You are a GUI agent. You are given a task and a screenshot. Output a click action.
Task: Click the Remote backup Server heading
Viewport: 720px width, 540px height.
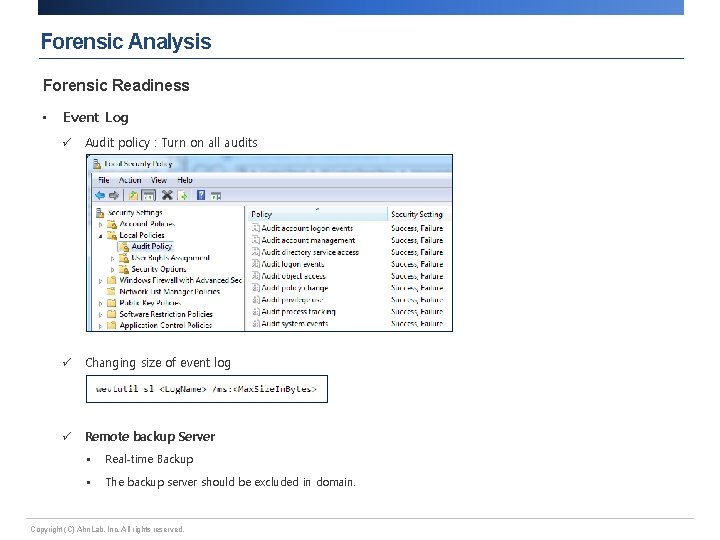click(x=150, y=436)
